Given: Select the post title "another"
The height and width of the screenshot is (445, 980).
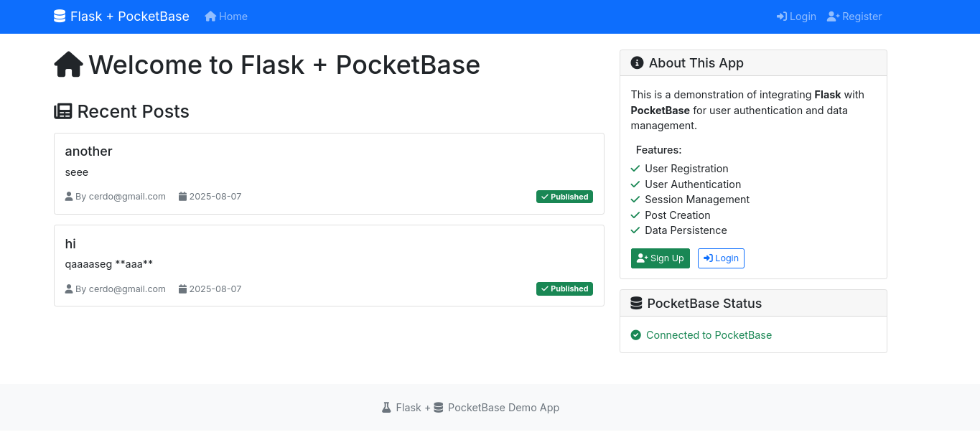Looking at the screenshot, I should click(89, 151).
